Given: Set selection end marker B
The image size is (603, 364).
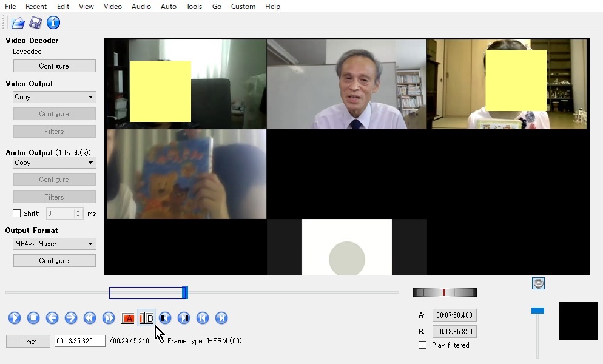Looking at the screenshot, I should point(146,318).
